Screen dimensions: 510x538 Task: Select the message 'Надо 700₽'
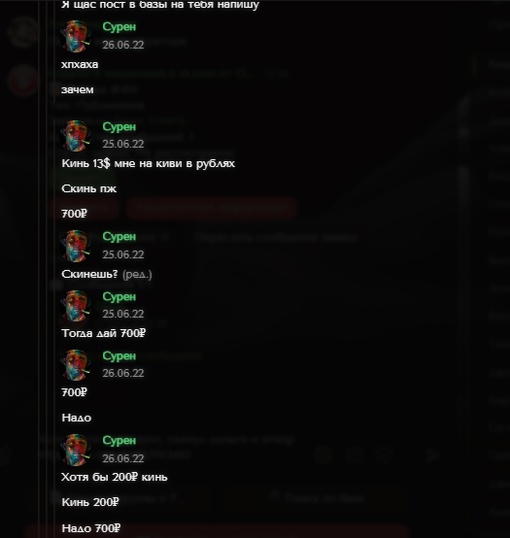[91, 528]
